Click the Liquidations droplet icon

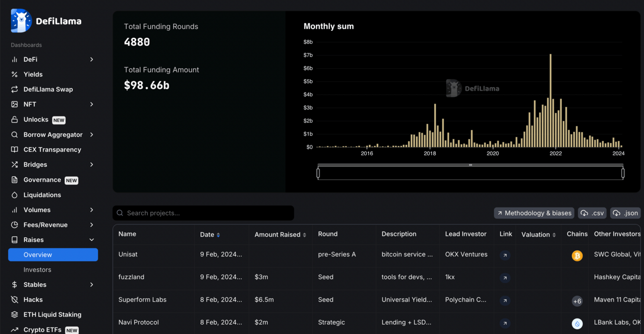[14, 195]
